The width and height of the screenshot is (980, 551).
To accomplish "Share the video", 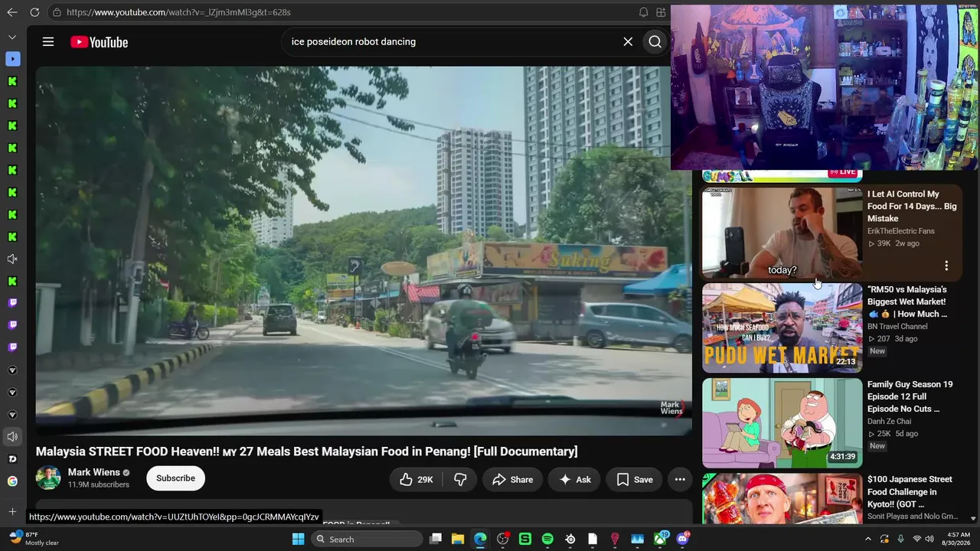I will [x=512, y=480].
